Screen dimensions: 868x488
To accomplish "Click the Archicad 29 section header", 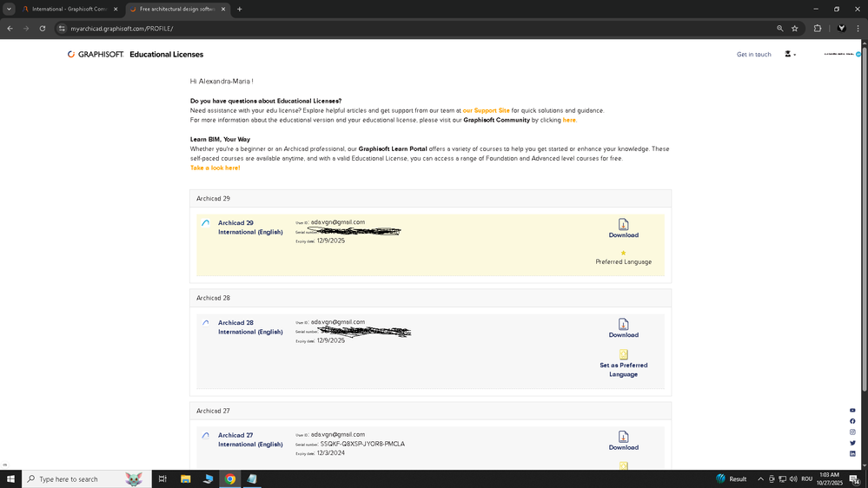I will click(431, 198).
